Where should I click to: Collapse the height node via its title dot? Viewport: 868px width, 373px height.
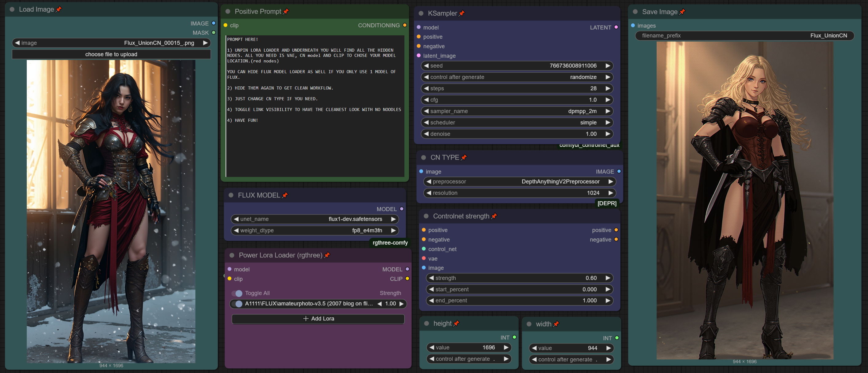426,323
